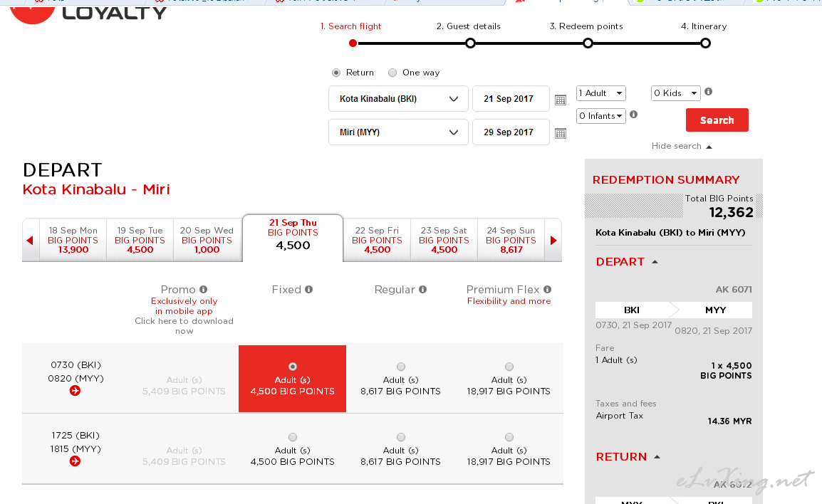Click the Promo 5,409 BIG POINTS for 1725 flight
Screen dimensions: 822x504
(x=184, y=461)
